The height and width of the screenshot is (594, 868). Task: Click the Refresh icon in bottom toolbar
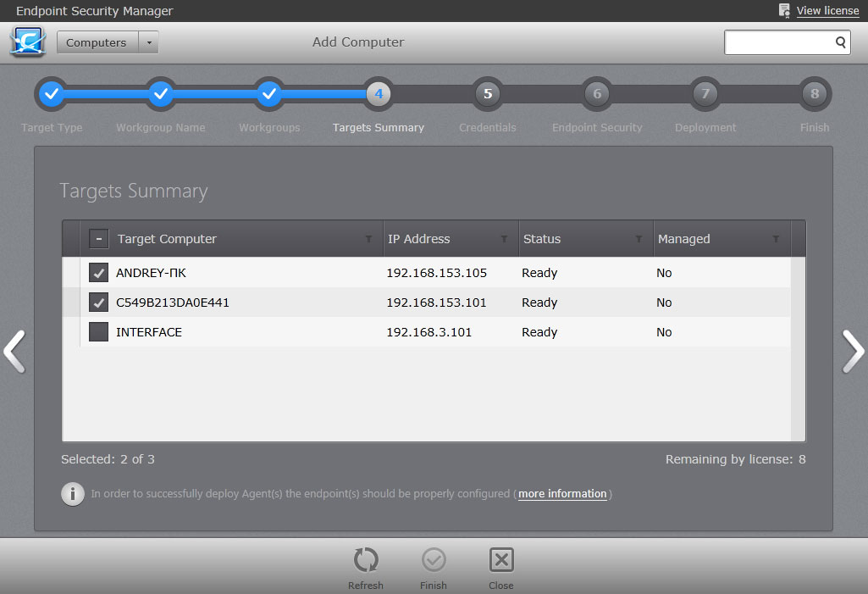point(366,560)
